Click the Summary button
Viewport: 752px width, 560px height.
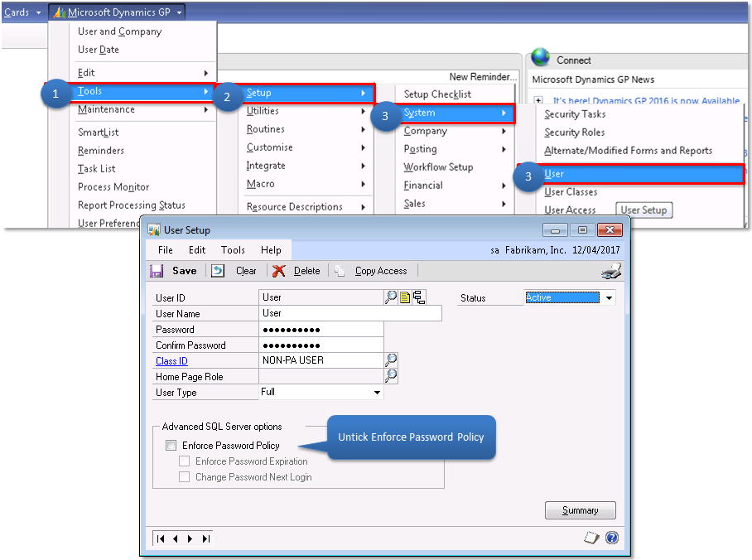[x=581, y=510]
